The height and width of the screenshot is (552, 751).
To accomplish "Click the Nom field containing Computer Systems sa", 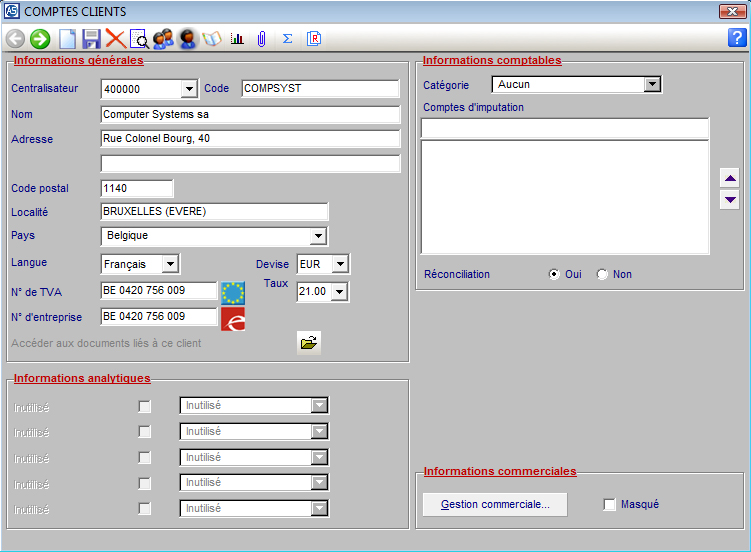I will tap(250, 114).
